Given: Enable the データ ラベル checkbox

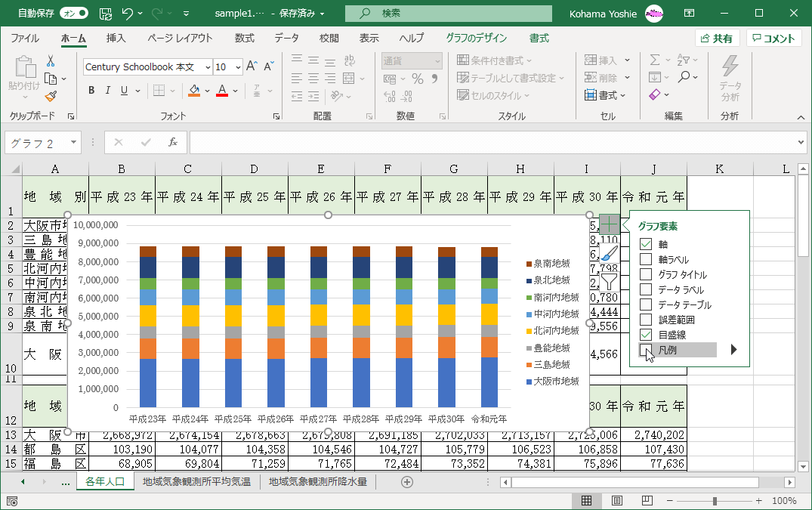Looking at the screenshot, I should pos(646,289).
